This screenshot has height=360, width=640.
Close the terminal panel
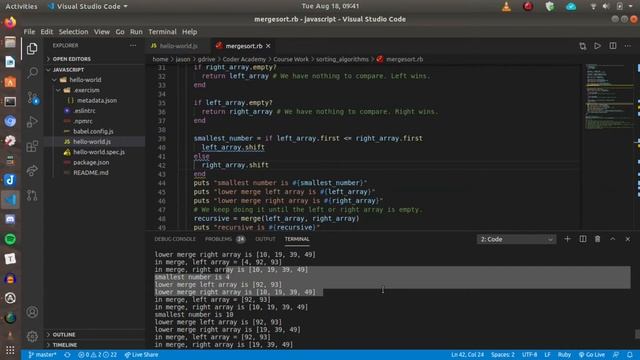tap(628, 239)
